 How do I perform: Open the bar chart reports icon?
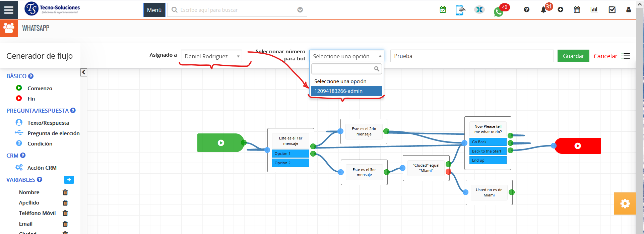point(594,10)
